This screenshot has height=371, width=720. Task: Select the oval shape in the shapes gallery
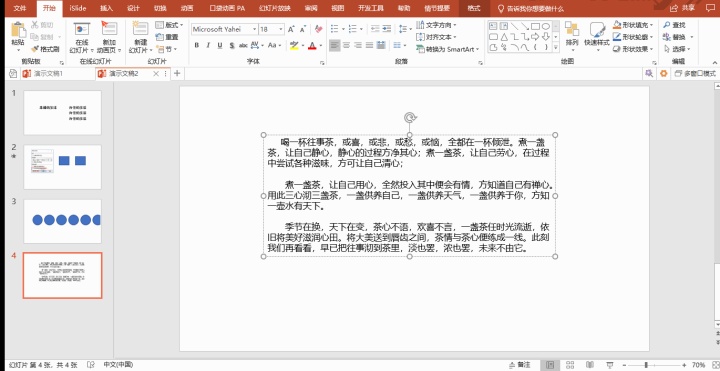click(546, 26)
